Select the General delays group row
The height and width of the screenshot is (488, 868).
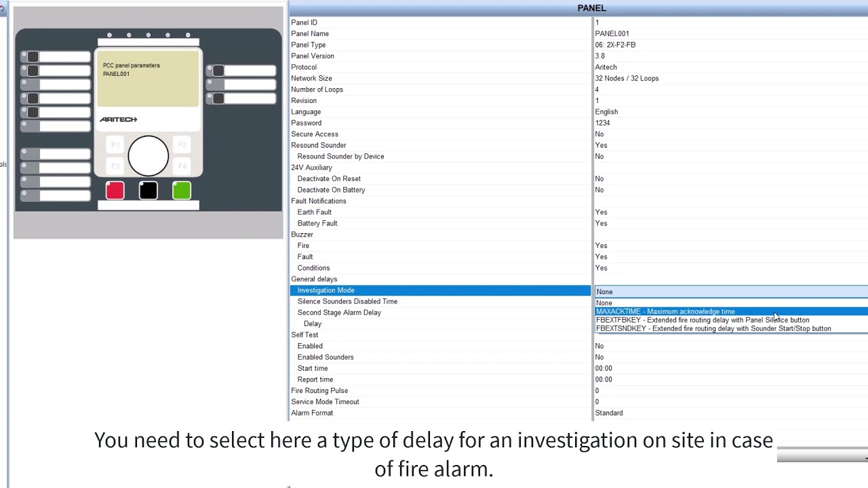click(x=440, y=280)
